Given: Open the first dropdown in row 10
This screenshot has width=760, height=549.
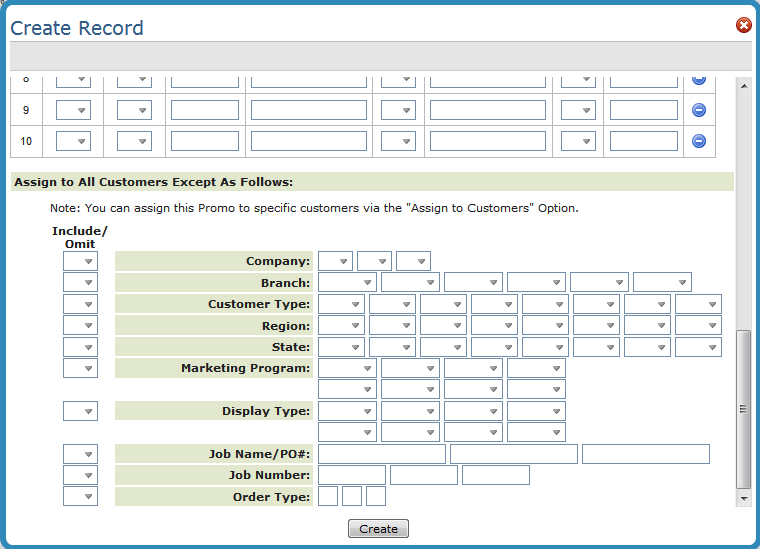Looking at the screenshot, I should pyautogui.click(x=73, y=141).
